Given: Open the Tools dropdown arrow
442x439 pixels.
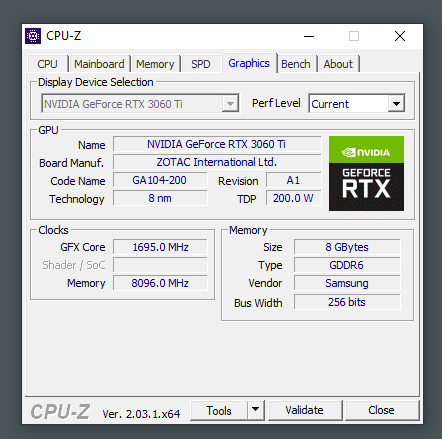Looking at the screenshot, I should point(256,410).
